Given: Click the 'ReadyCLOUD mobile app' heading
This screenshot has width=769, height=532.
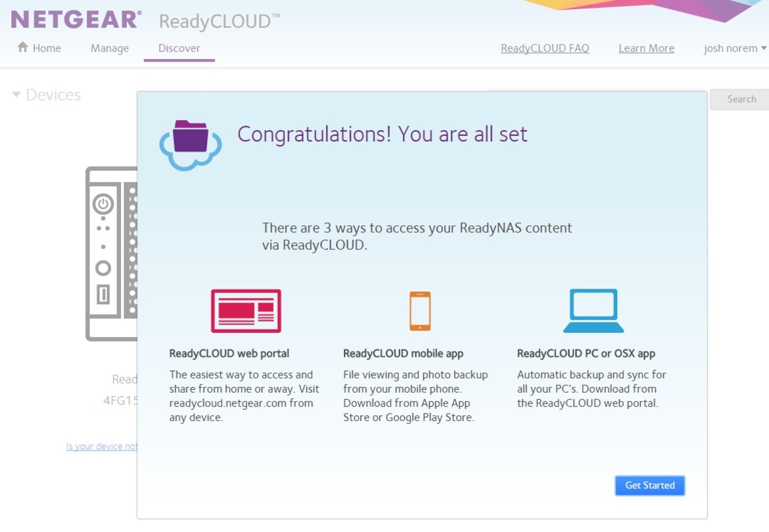Looking at the screenshot, I should pos(403,353).
